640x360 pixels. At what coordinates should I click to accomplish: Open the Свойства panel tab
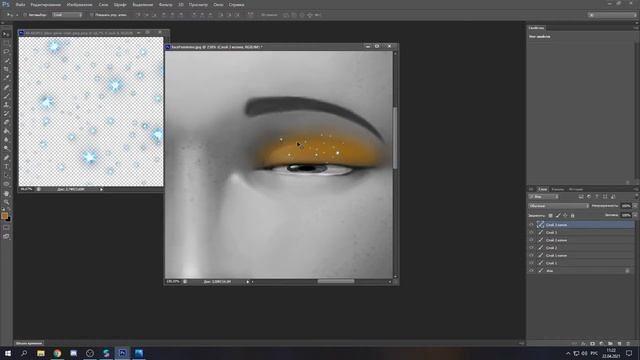[536, 28]
